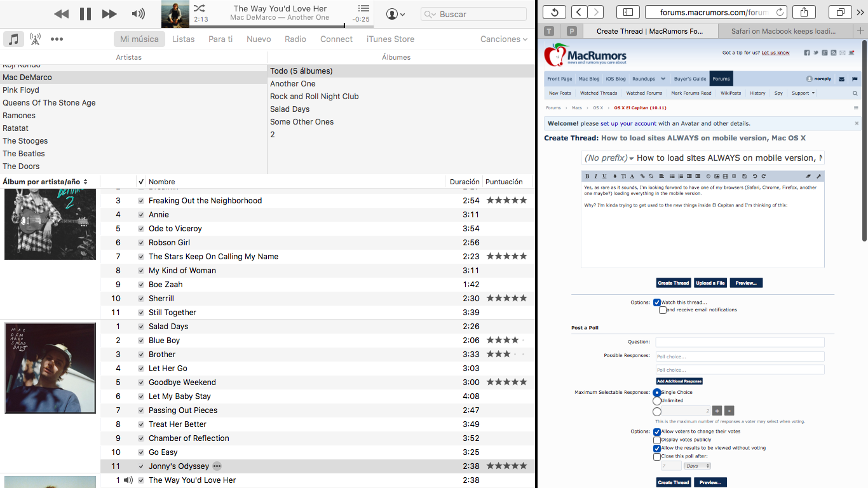The height and width of the screenshot is (488, 868).
Task: Uncheck the Freaking Out the Neighborhood checkbox
Action: (141, 201)
